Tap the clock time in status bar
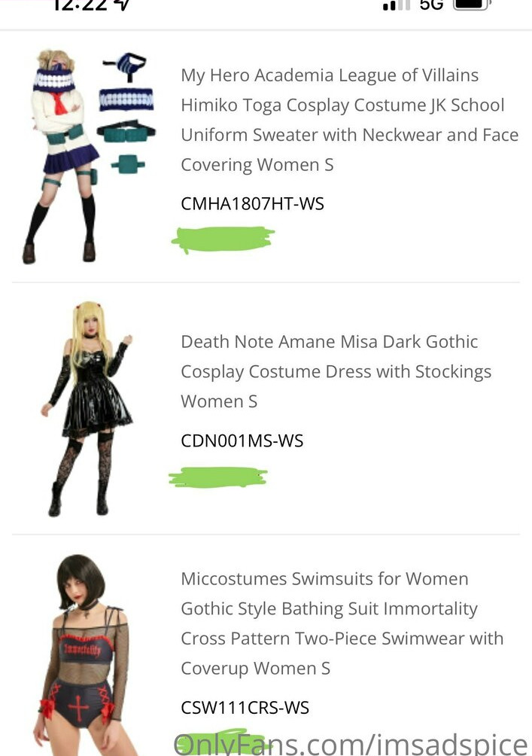This screenshot has width=532, height=756. pyautogui.click(x=80, y=5)
